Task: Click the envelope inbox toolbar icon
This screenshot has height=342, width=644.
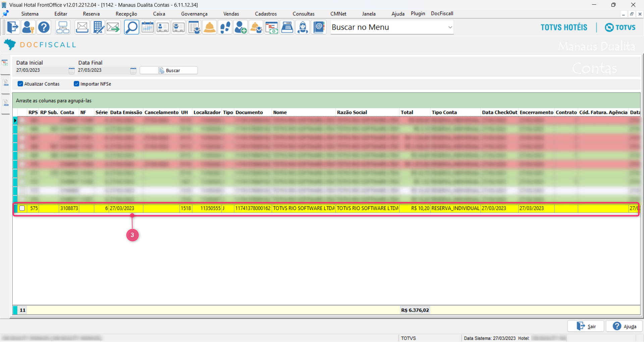Action: click(82, 27)
